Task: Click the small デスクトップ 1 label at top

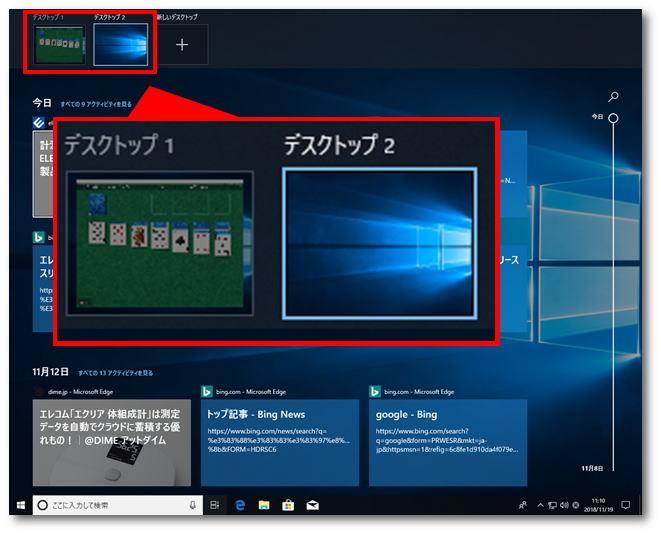Action: tap(48, 17)
